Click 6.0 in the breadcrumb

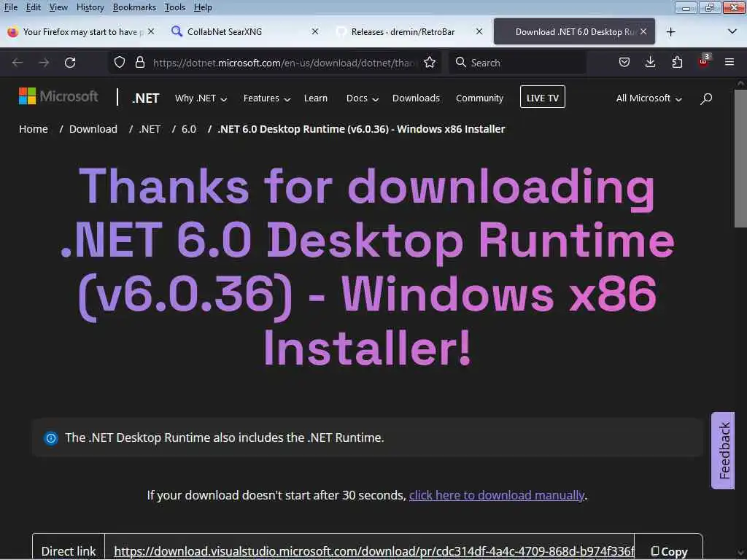(189, 129)
